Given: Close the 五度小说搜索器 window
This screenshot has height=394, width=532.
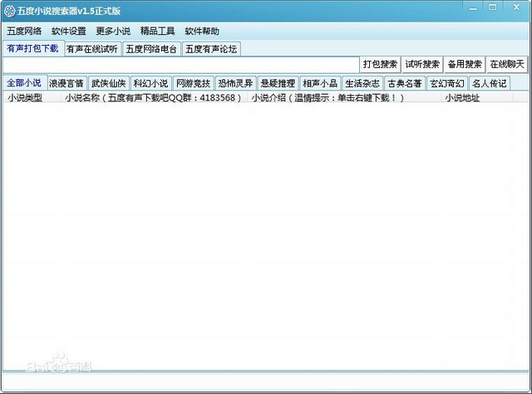Looking at the screenshot, I should pos(516,7).
